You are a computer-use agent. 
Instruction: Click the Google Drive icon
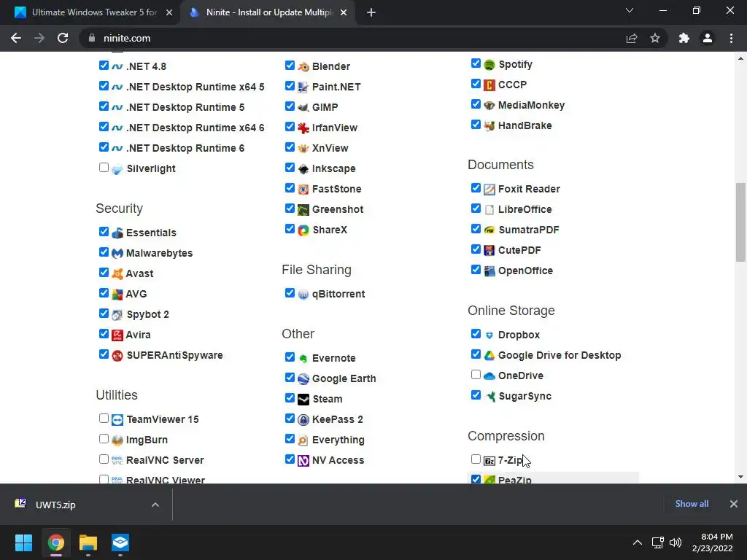489,356
